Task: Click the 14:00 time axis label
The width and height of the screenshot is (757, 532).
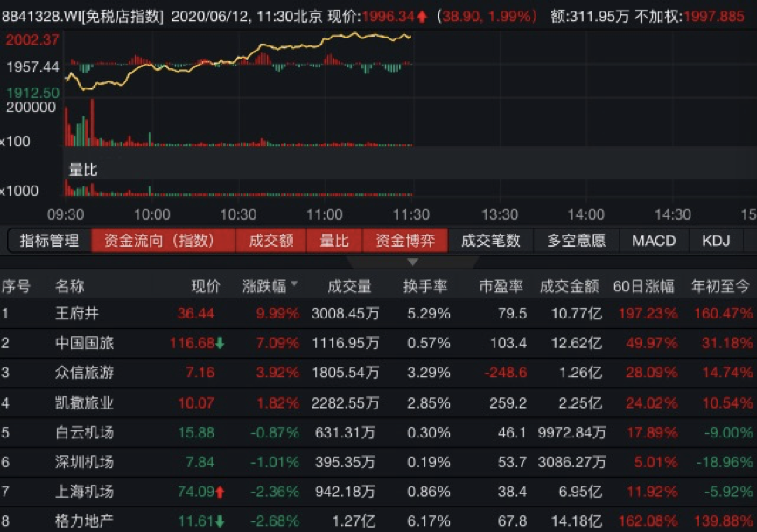Action: [586, 214]
